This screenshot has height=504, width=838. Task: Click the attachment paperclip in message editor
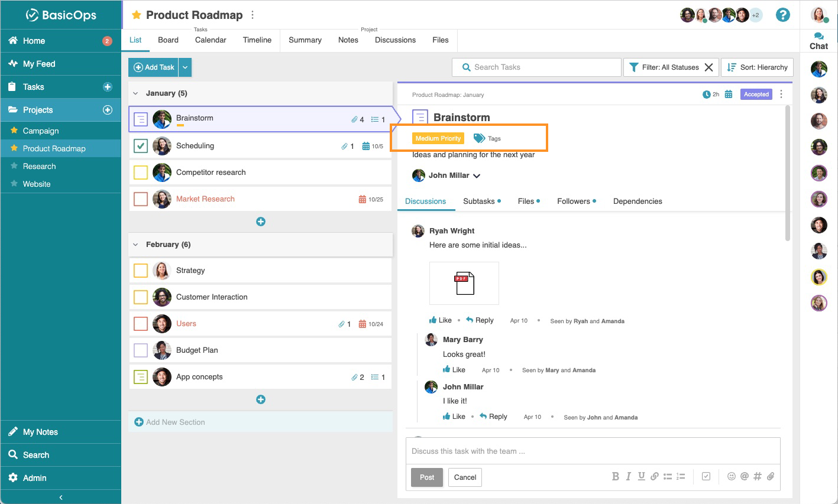(x=771, y=476)
